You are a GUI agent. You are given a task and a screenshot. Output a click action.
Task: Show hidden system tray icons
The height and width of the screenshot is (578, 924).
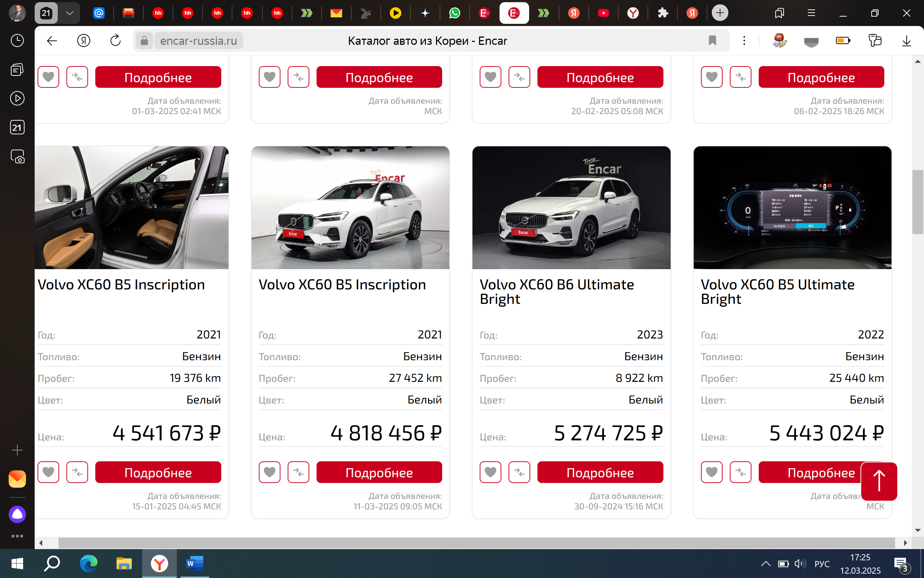click(x=766, y=564)
